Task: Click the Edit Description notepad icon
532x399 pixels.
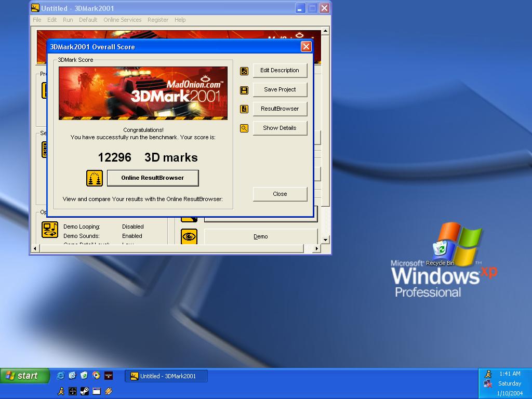Action: [244, 71]
